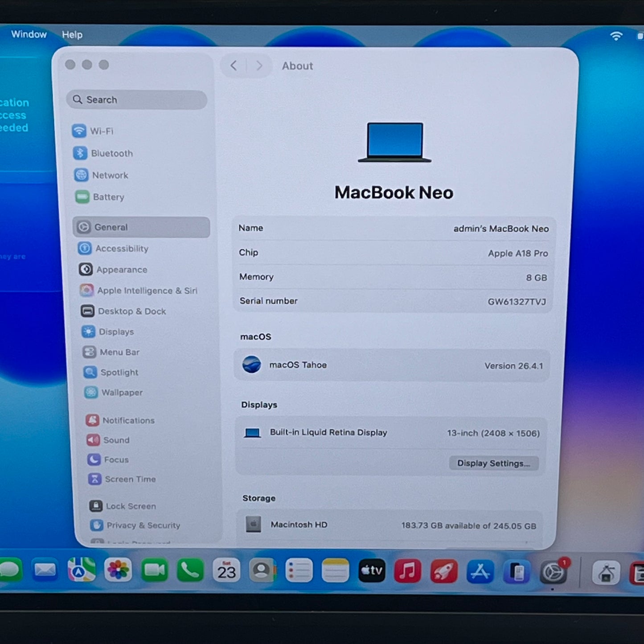
Task: Open Wallpaper settings
Action: [x=114, y=393]
